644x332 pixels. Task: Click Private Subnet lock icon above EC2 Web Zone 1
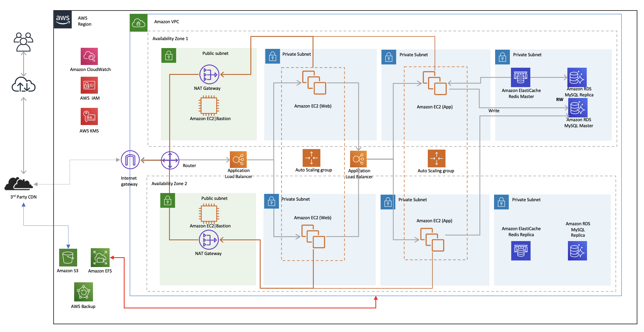[273, 56]
